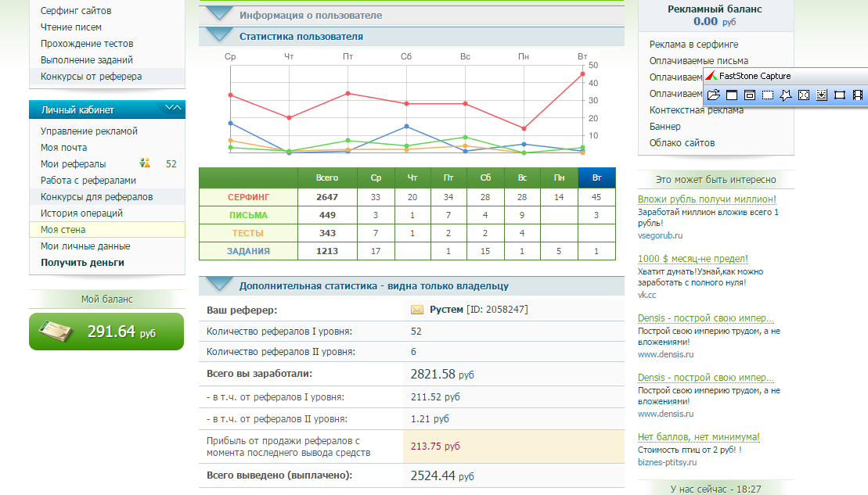Choose the fixed-size region capture tool
This screenshot has width=868, height=495.
coord(840,95)
